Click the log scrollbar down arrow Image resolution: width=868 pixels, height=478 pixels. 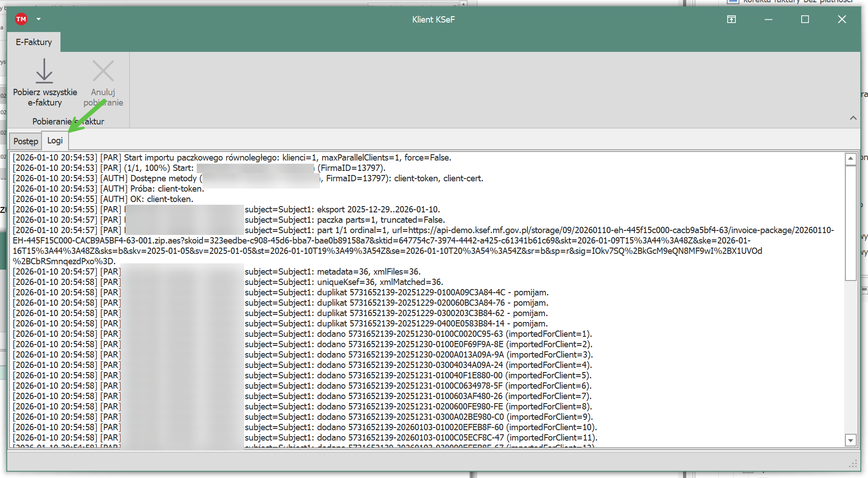[x=850, y=440]
